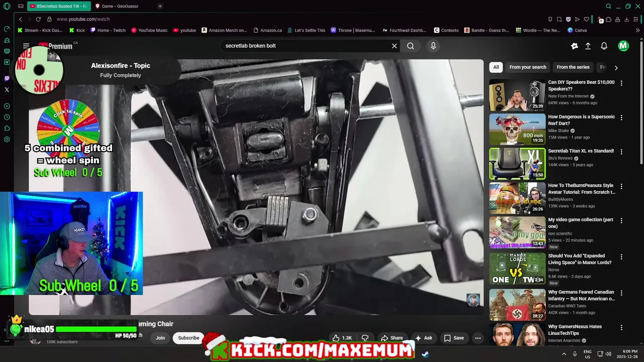Like the video with thumbs up

point(342,338)
